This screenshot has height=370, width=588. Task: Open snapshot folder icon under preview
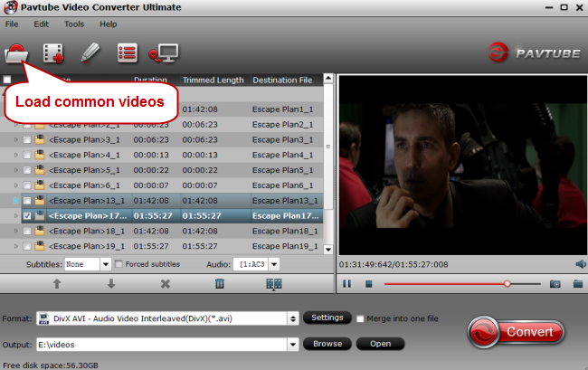(x=578, y=284)
